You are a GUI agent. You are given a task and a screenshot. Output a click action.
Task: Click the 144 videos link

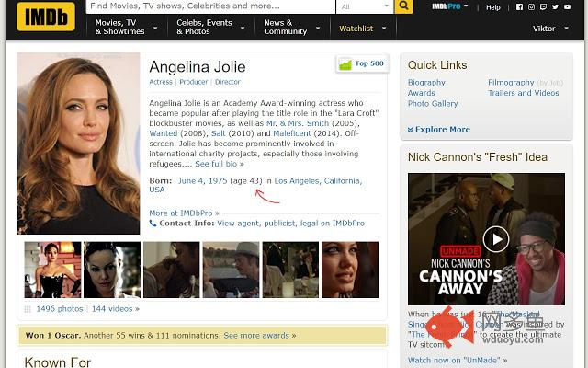tap(116, 309)
